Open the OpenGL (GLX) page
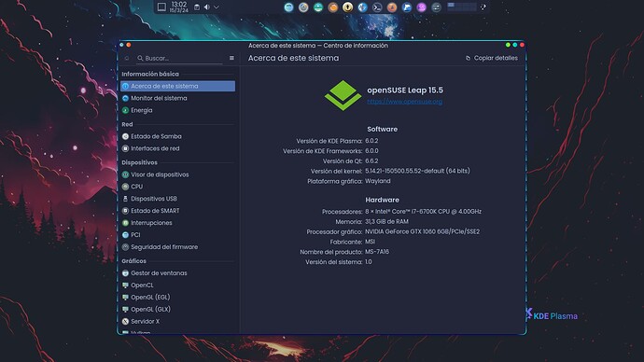 click(x=178, y=309)
